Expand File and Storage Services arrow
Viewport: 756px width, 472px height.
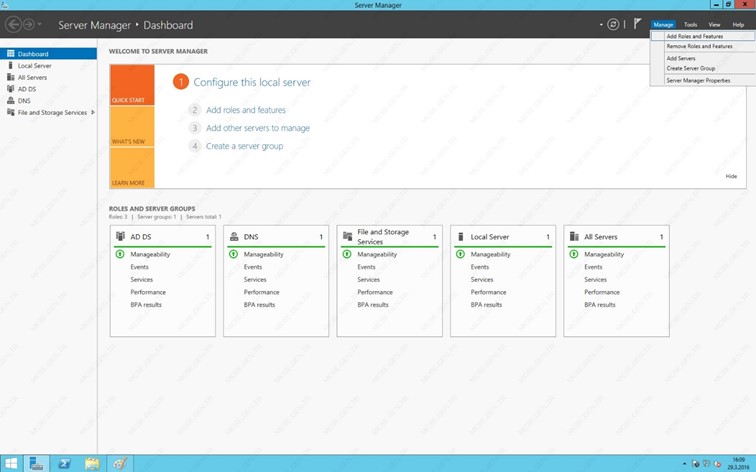point(93,112)
